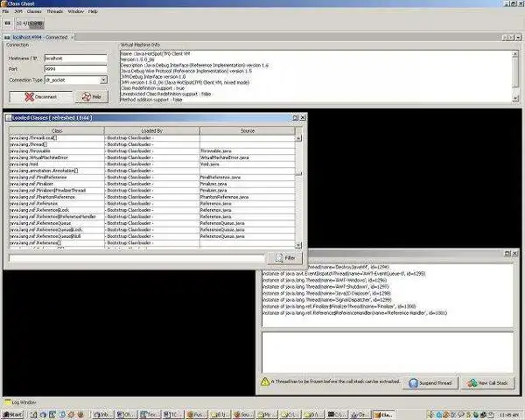This screenshot has width=525, height=420.
Task: Select the java.lang.VirtualMachineError class row
Action: coord(152,157)
